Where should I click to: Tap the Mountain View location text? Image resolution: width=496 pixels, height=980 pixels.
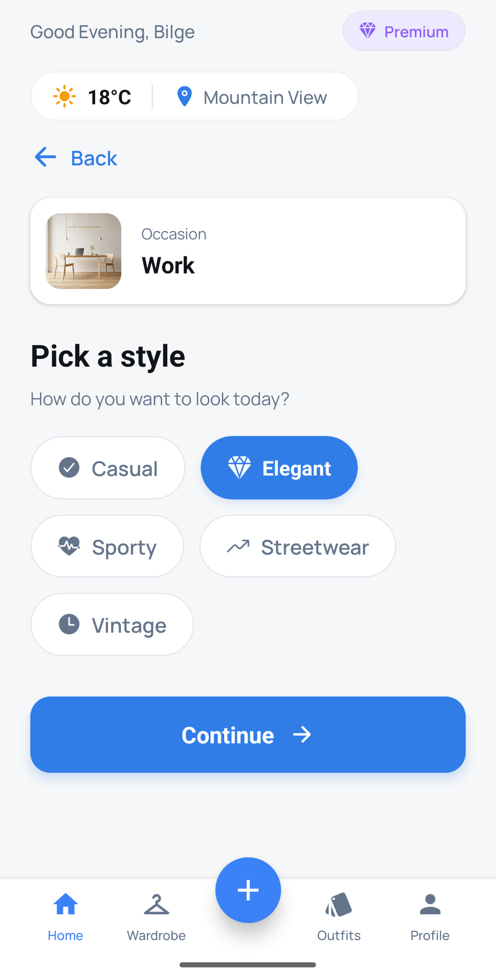pyautogui.click(x=265, y=97)
